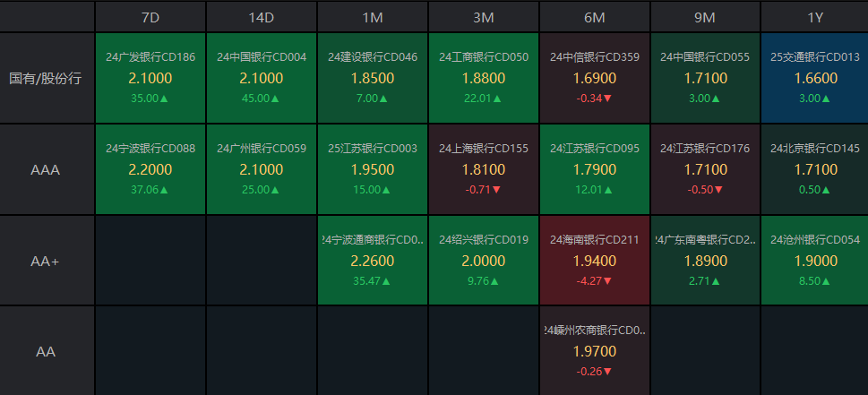Click the red down arrow in 24中信银行CD359 cell
The width and height of the screenshot is (868, 395).
(607, 99)
